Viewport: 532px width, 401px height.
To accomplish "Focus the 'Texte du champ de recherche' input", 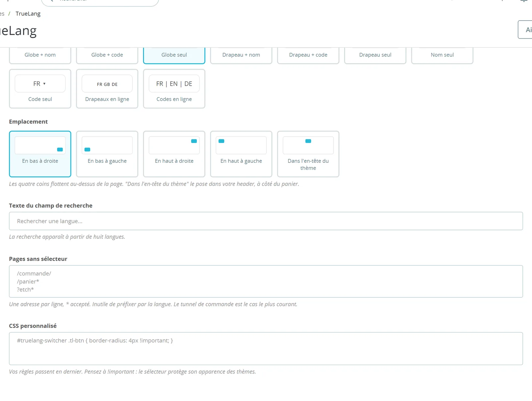I will tap(266, 221).
